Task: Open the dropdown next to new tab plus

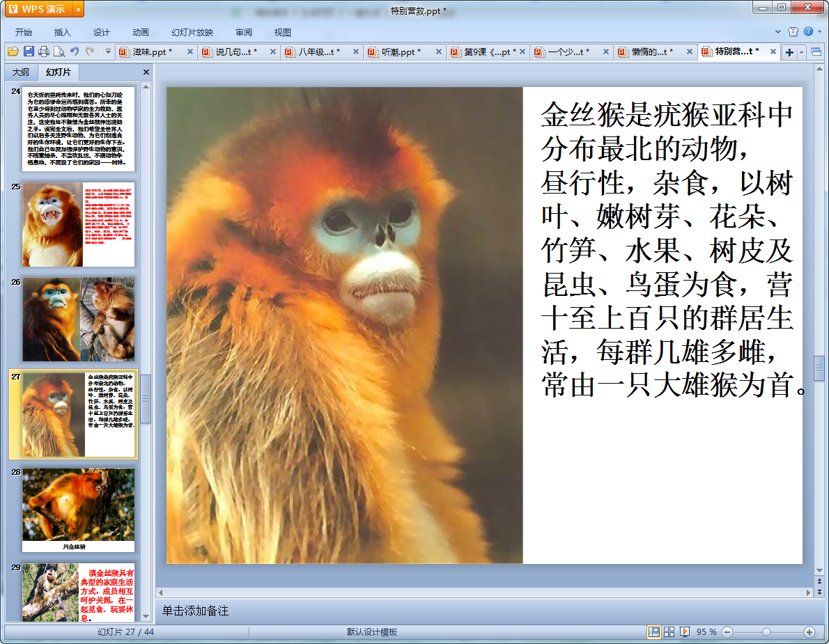Action: coord(802,52)
